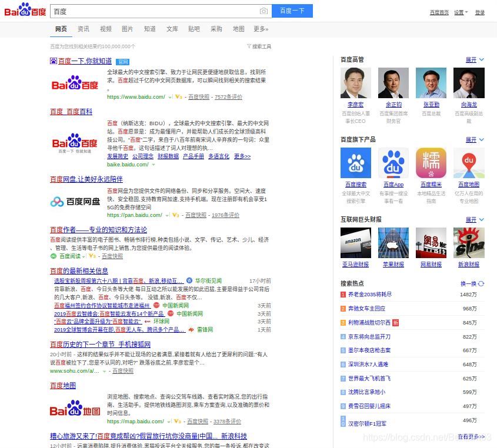This screenshot has height=448, width=497.
Task: Click the 新浪财报 Sina thumbnail
Action: [468, 243]
